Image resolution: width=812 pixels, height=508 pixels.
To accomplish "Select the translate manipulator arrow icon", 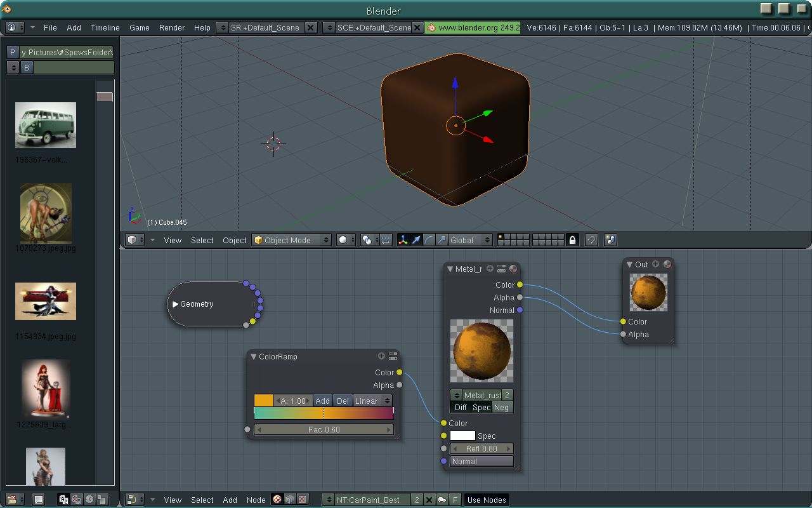I will click(x=416, y=240).
